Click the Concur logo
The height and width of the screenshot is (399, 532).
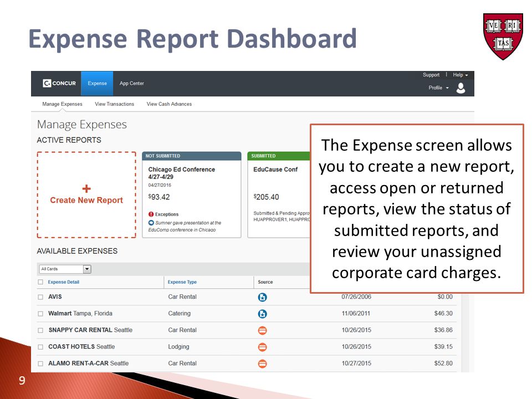point(59,83)
